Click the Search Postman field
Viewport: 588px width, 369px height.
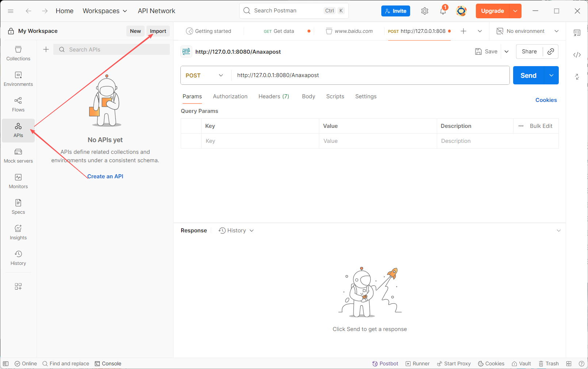294,11
